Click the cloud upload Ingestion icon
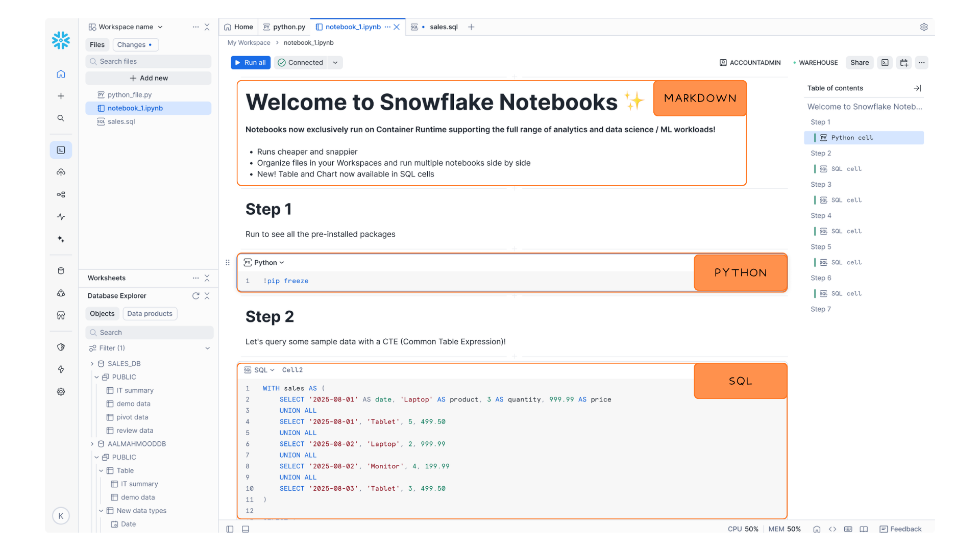Screen dimensions: 980x551 coord(61,172)
